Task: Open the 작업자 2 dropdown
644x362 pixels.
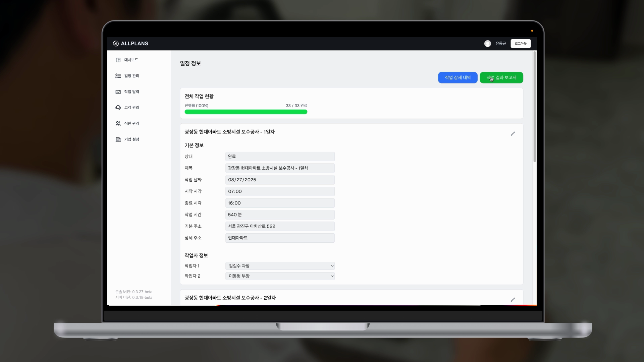Action: (280, 276)
